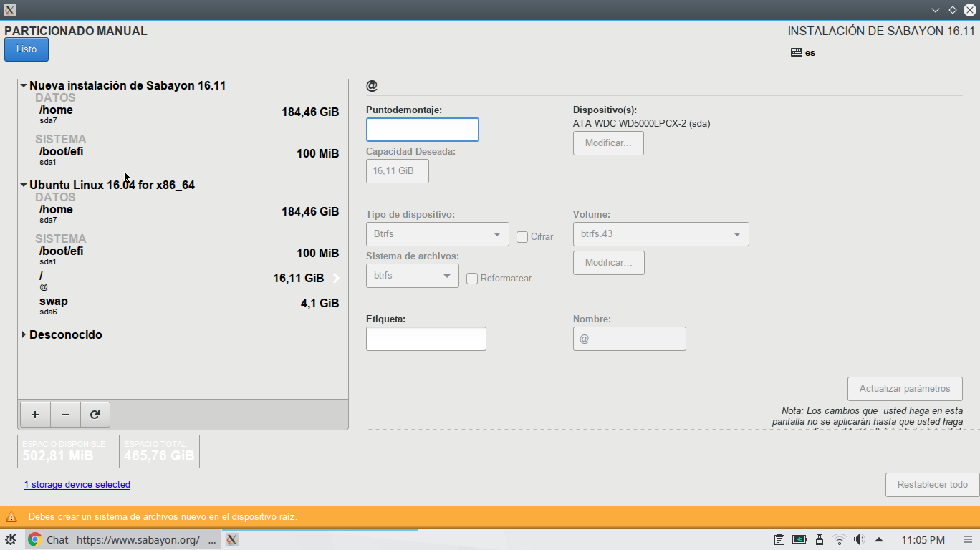The height and width of the screenshot is (550, 980).
Task: Click the installer X icon in taskbar
Action: (x=231, y=540)
